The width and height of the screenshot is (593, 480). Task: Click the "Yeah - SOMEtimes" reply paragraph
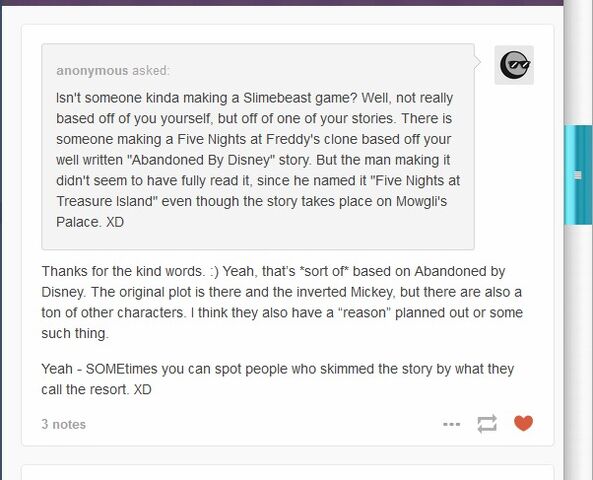point(278,379)
